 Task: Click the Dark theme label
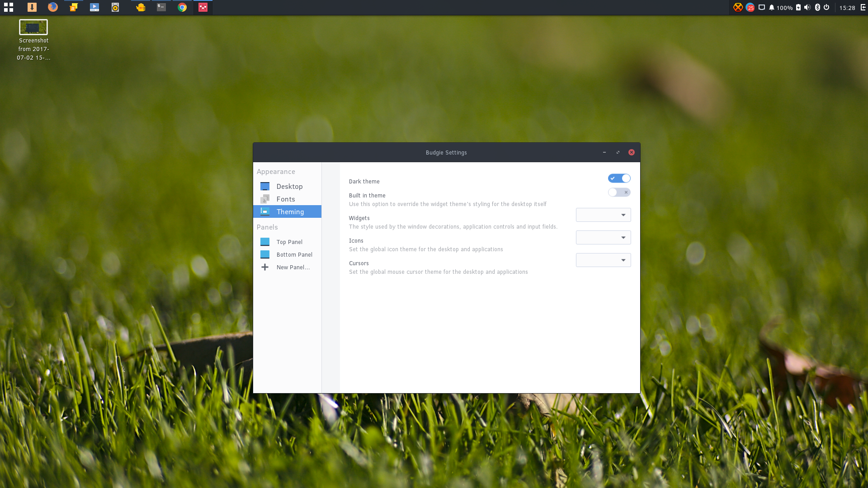(364, 182)
